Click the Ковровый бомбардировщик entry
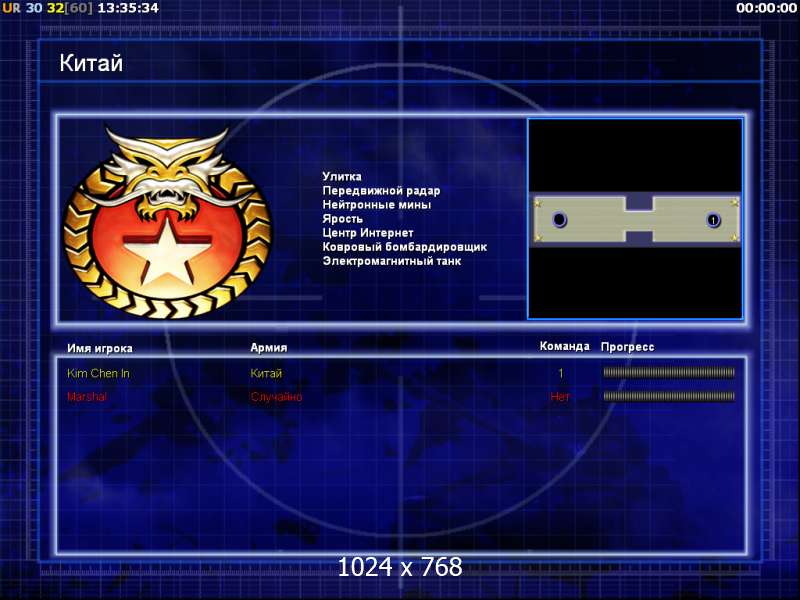Viewport: 800px width, 600px height. tap(405, 247)
